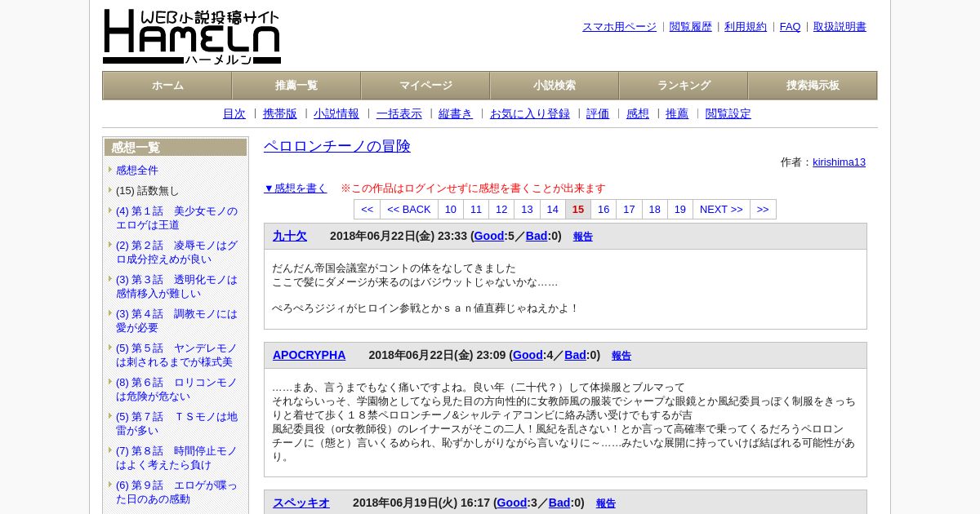Go to review page 17
Image resolution: width=980 pixels, height=514 pixels.
click(x=629, y=210)
